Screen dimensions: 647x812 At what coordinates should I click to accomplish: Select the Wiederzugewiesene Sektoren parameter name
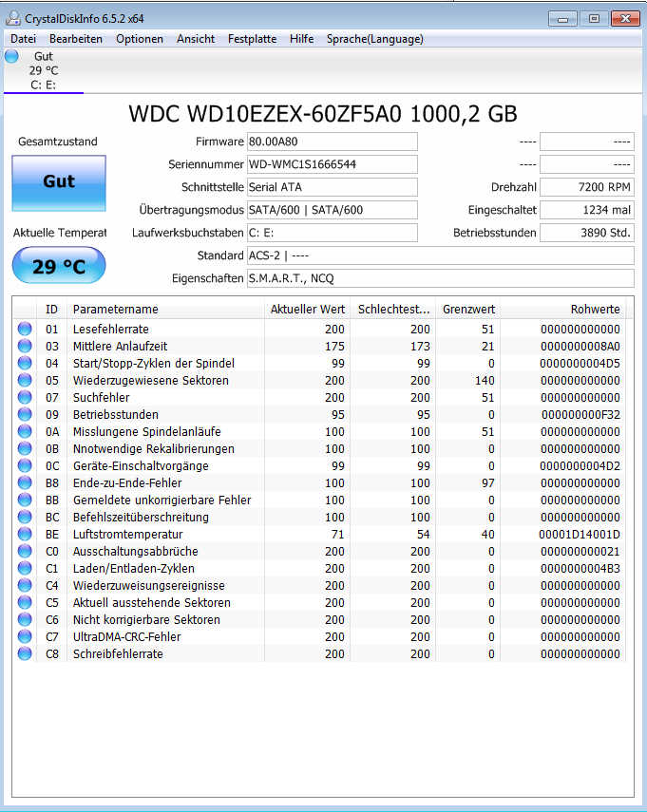pyautogui.click(x=151, y=380)
